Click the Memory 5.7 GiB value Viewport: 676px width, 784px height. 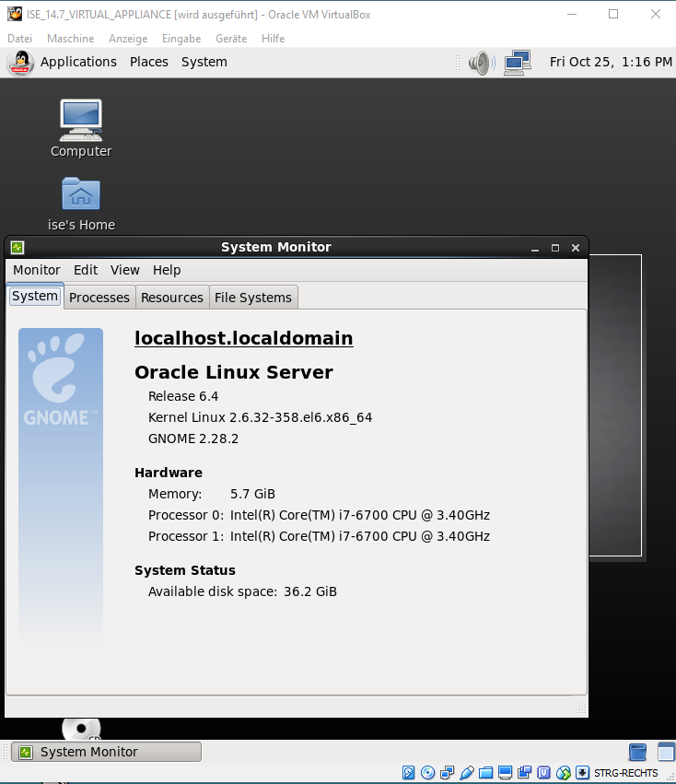(252, 494)
